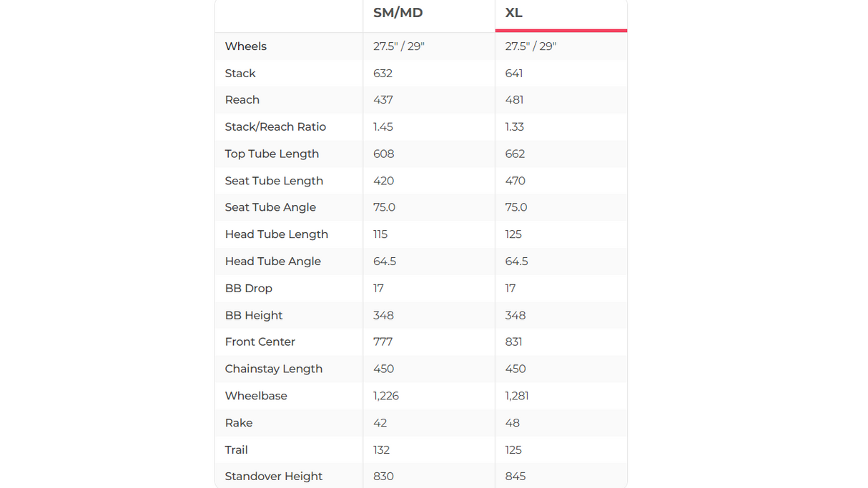Click the Wheels row label
868x488 pixels.
[246, 46]
